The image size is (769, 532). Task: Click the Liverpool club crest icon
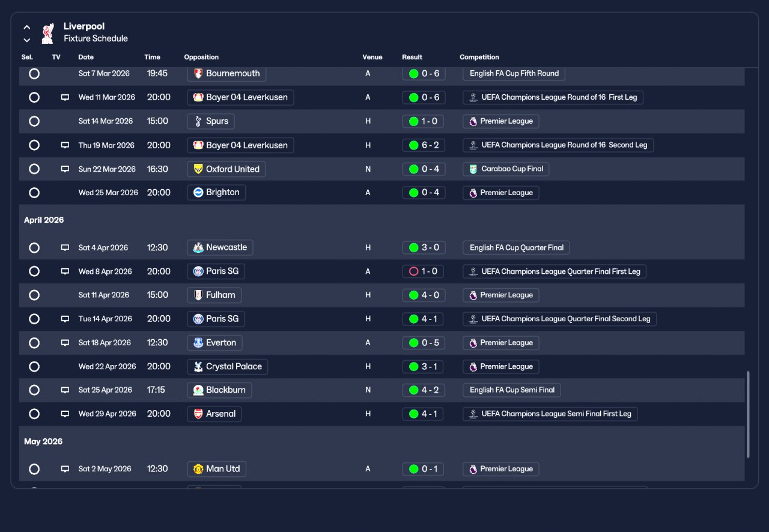(47, 33)
